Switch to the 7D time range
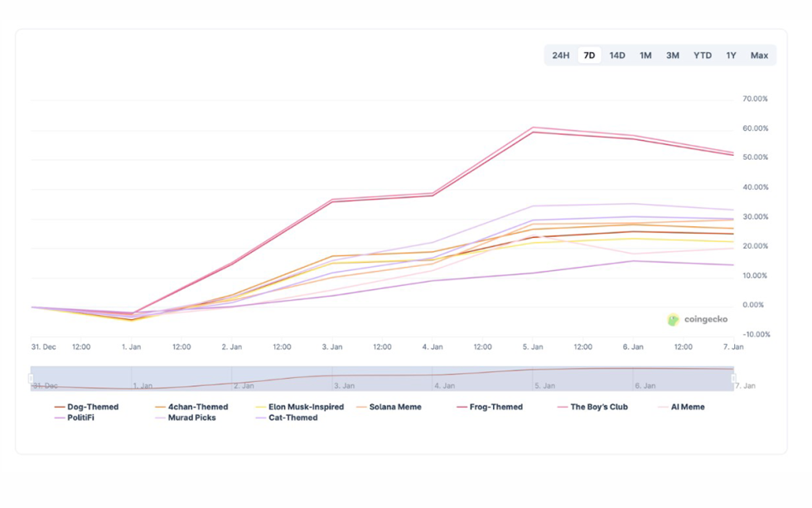This screenshot has width=812, height=508. click(589, 56)
